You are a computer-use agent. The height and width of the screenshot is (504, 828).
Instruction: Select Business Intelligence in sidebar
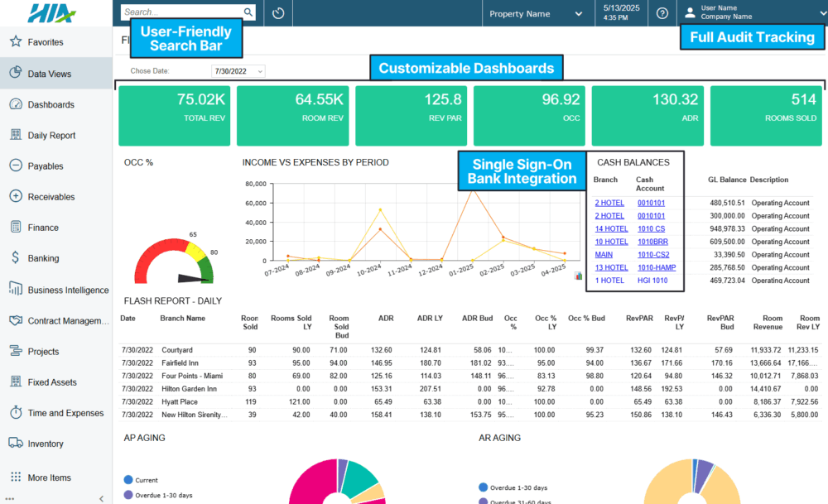68,290
